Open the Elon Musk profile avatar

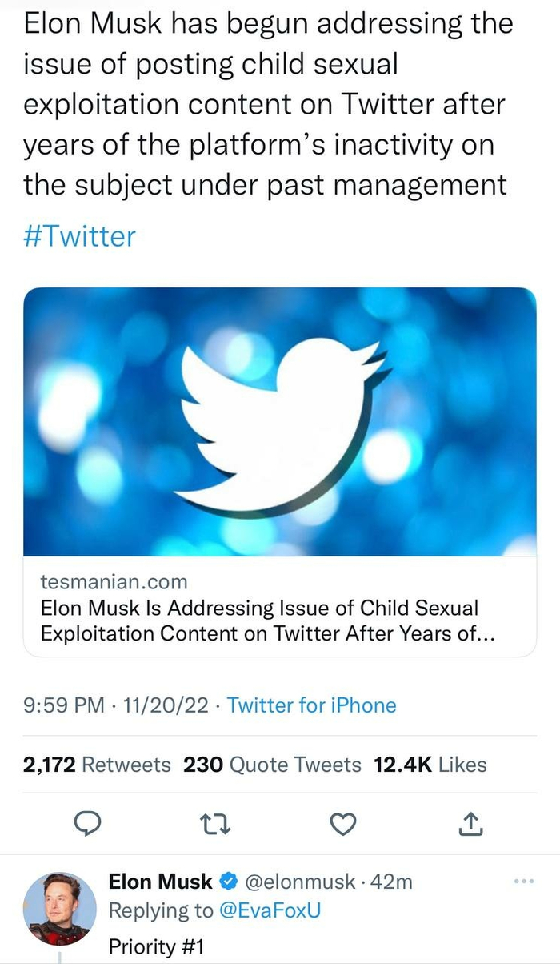57,909
